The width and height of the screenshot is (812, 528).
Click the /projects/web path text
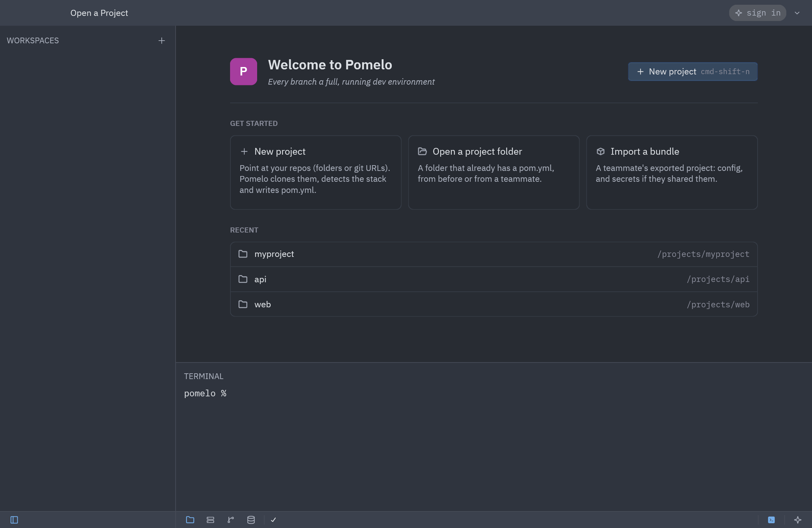tap(718, 304)
